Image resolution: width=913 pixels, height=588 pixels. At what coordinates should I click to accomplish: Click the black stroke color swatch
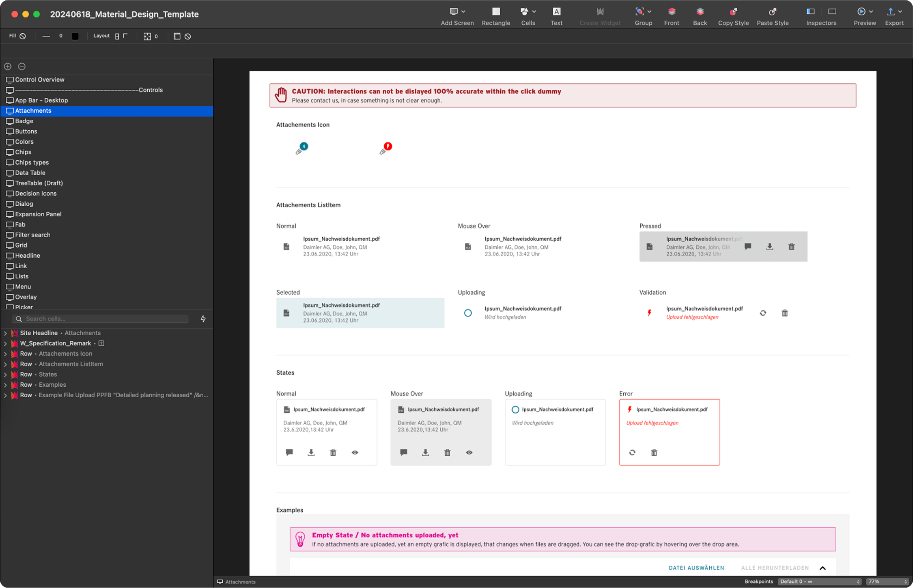pyautogui.click(x=75, y=36)
